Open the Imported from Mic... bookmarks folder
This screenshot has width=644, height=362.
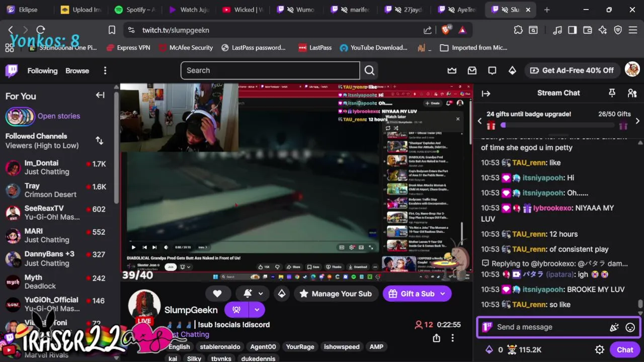pos(473,48)
